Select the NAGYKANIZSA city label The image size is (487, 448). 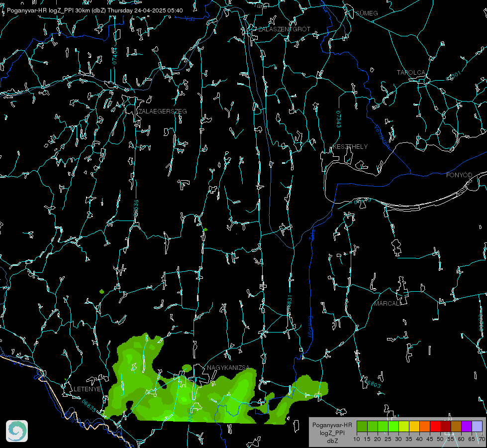coord(228,368)
